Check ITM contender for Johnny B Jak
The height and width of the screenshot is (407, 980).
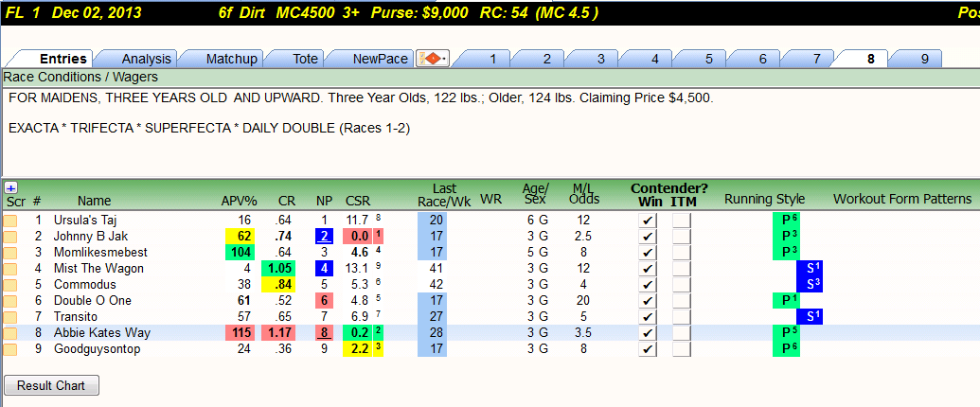683,237
